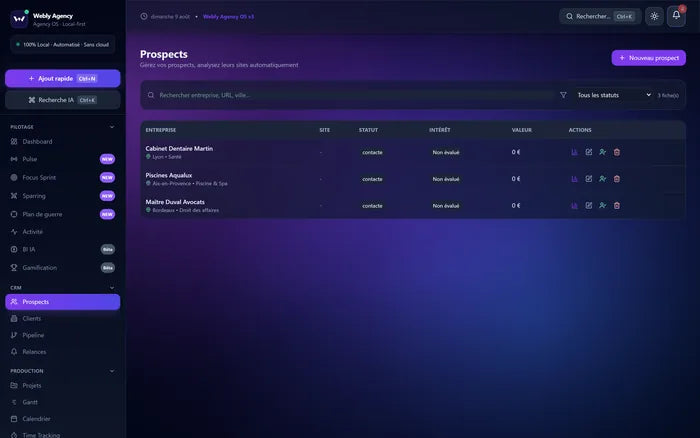Open Dashboard in the sidebar
Screen dimensions: 700x438
click(62, 142)
